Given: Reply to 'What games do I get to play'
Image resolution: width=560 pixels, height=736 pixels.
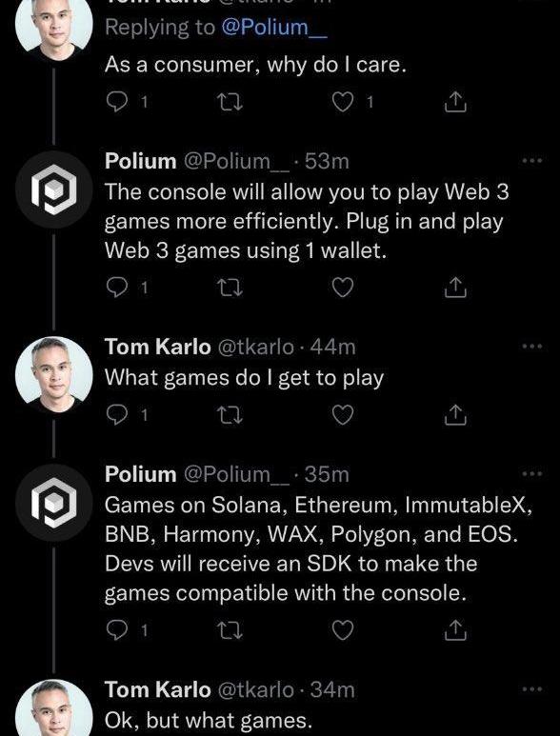Looking at the screenshot, I should 116,415.
